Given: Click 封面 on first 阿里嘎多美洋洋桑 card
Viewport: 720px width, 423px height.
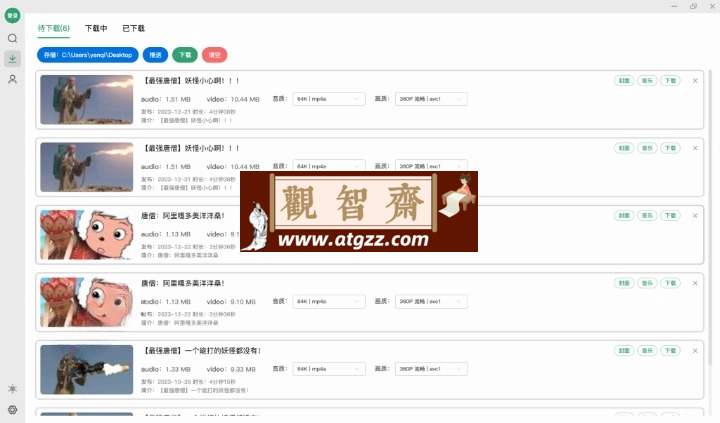Looking at the screenshot, I should tap(624, 216).
